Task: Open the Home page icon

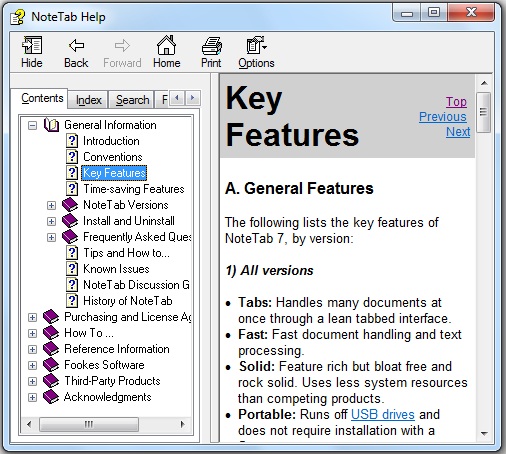Action: coord(166,45)
